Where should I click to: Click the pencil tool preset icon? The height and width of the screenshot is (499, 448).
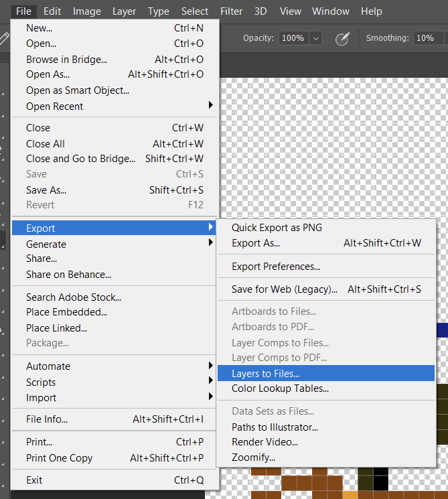4,38
